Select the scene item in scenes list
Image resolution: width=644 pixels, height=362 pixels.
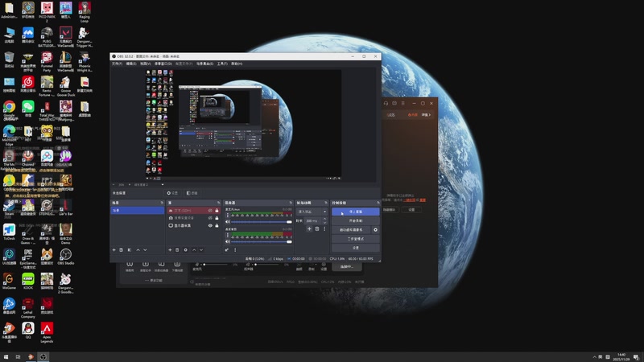tap(137, 211)
